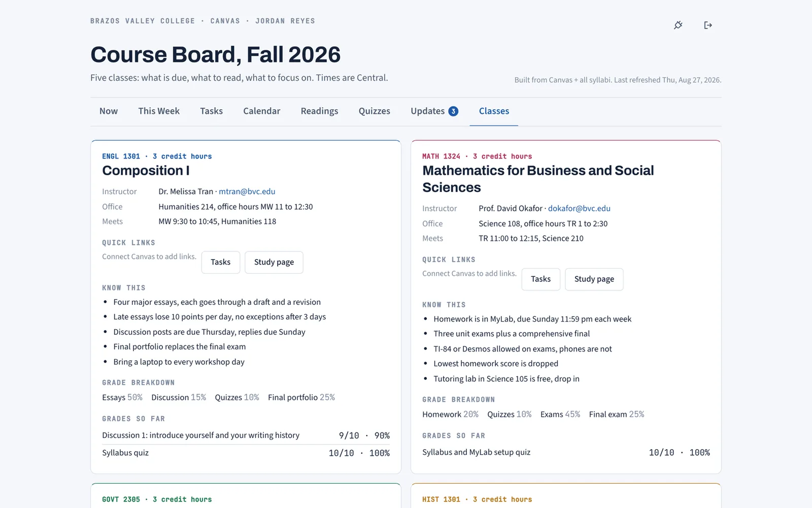
Task: Click 'Final portfolio 25%' in grade breakdown
Action: 301,397
